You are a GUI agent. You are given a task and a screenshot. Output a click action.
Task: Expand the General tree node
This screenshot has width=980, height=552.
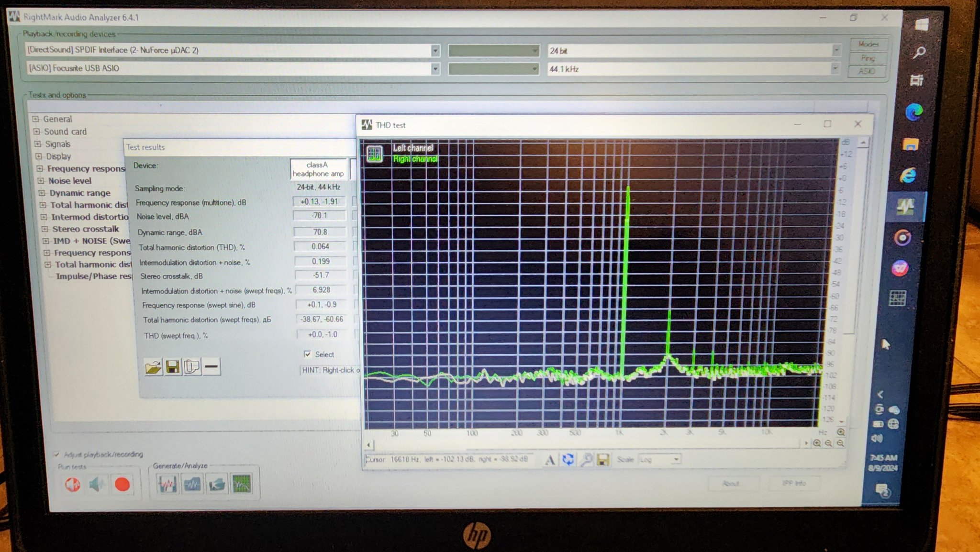pos(35,119)
